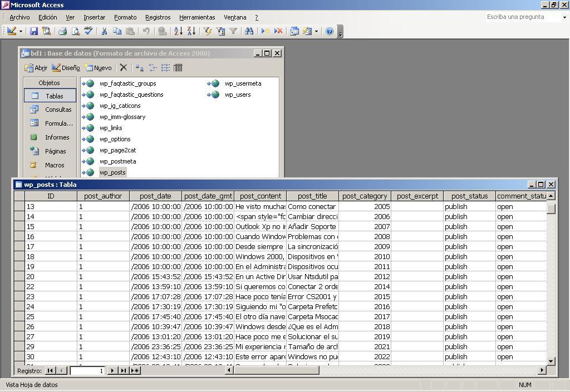Click the record number input field
This screenshot has height=392, width=570.
(87, 371)
